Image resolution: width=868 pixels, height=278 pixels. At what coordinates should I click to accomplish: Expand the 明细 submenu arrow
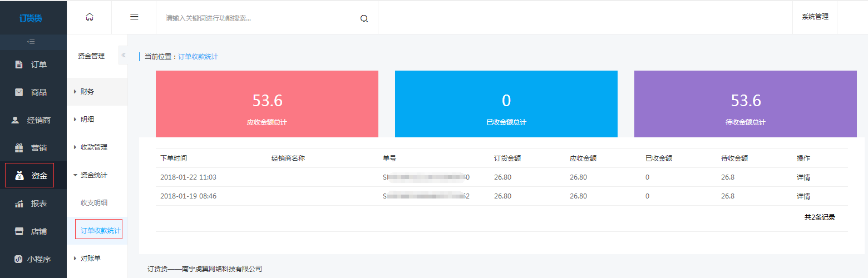point(75,120)
